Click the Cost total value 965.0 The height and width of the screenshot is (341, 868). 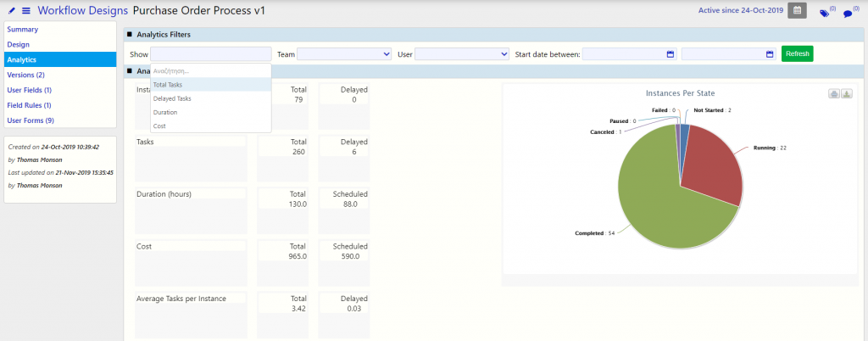coord(296,256)
